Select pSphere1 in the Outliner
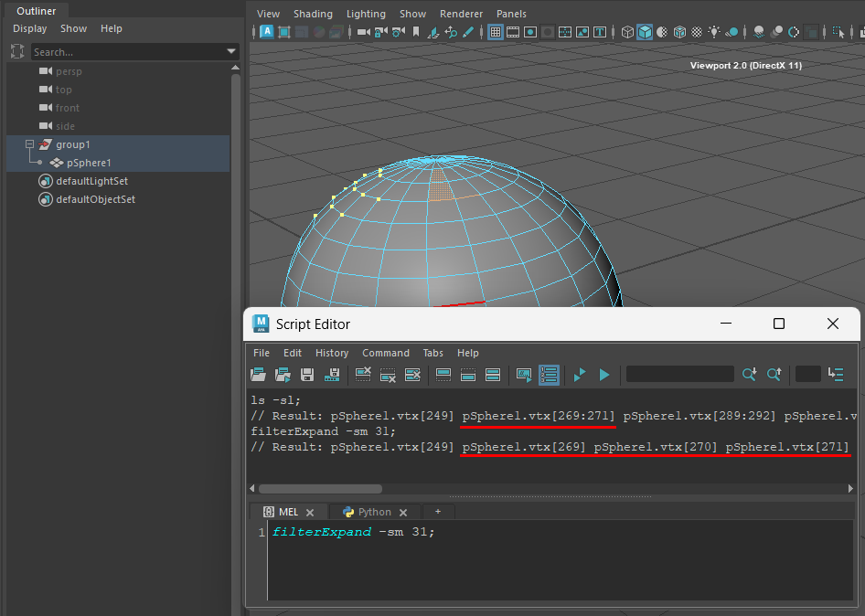 click(89, 163)
